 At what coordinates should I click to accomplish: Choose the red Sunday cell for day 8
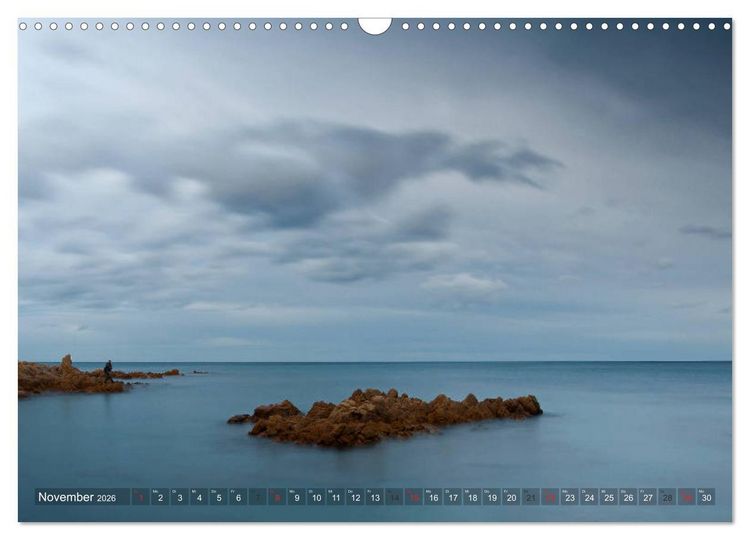(x=277, y=496)
